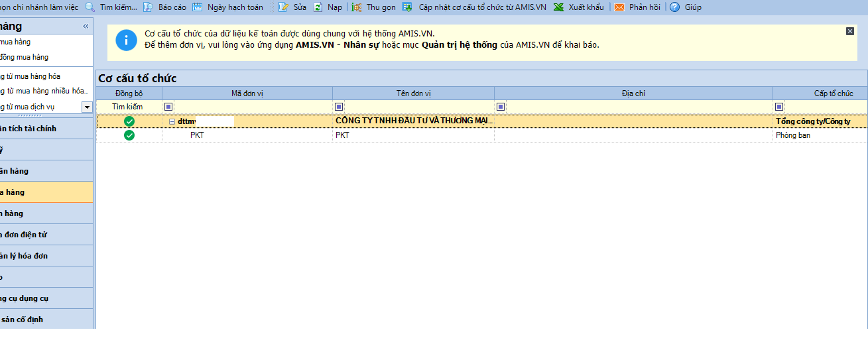Image resolution: width=868 pixels, height=352 pixels.
Task: Click the Tên đơn vị filter input field
Action: (x=418, y=107)
